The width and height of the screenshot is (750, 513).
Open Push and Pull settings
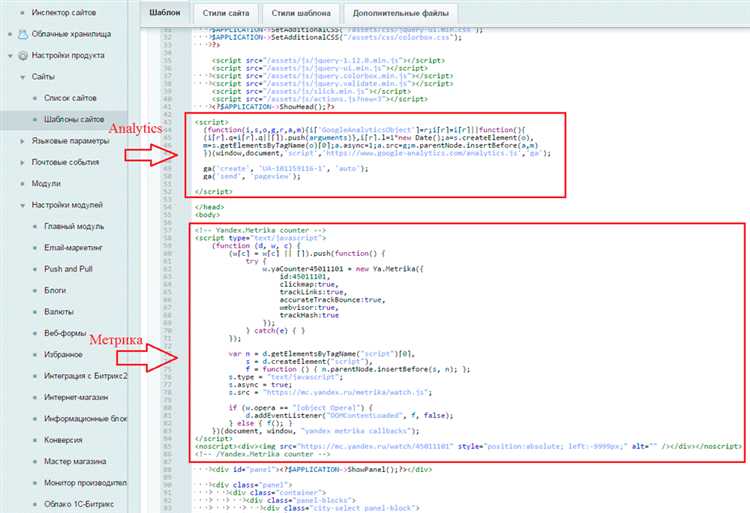(68, 269)
